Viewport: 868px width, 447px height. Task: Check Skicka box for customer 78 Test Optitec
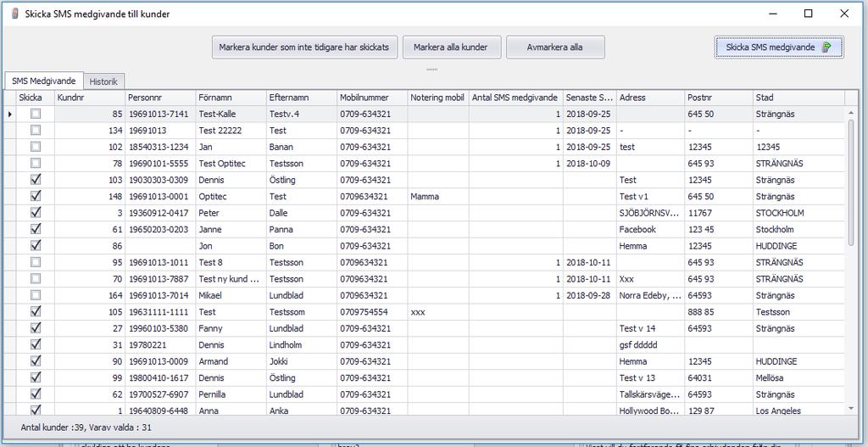point(36,164)
